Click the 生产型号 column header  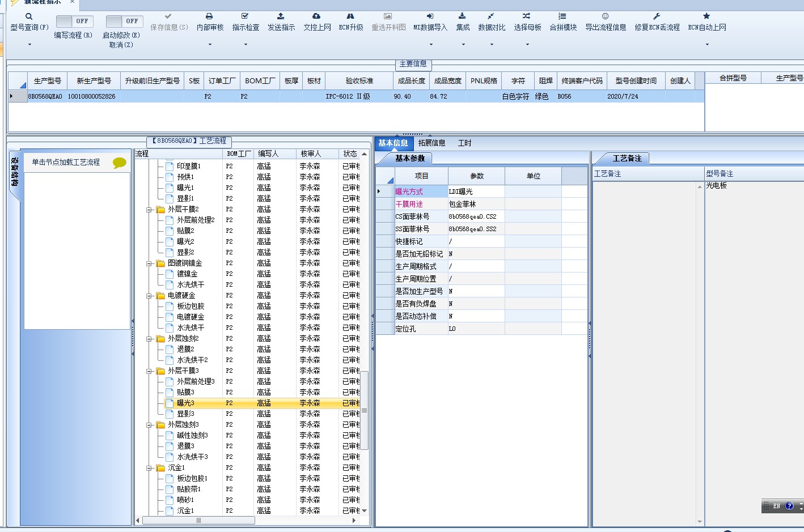pos(47,81)
